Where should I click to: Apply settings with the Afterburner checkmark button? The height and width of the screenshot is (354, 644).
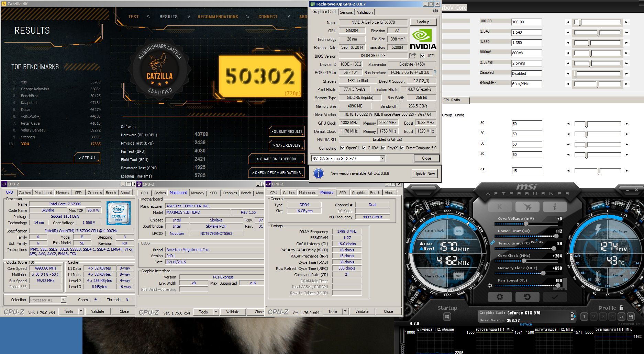click(x=555, y=297)
